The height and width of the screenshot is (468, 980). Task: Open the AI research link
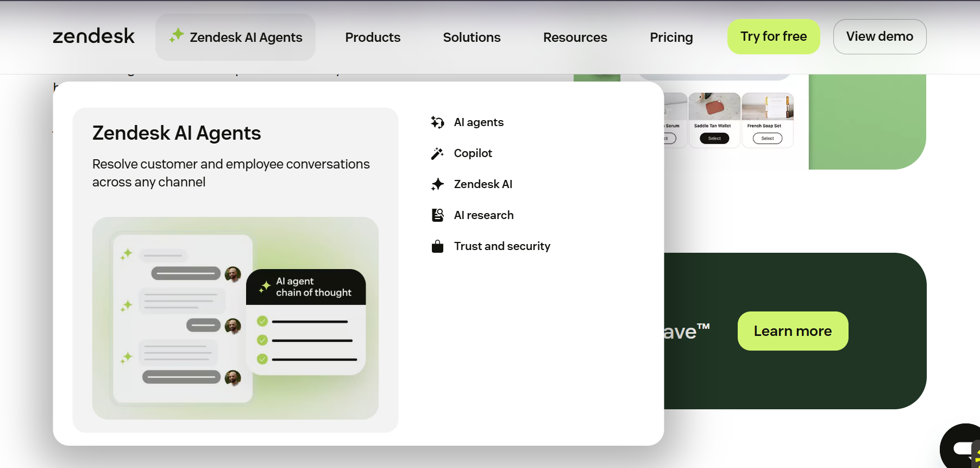(x=483, y=215)
